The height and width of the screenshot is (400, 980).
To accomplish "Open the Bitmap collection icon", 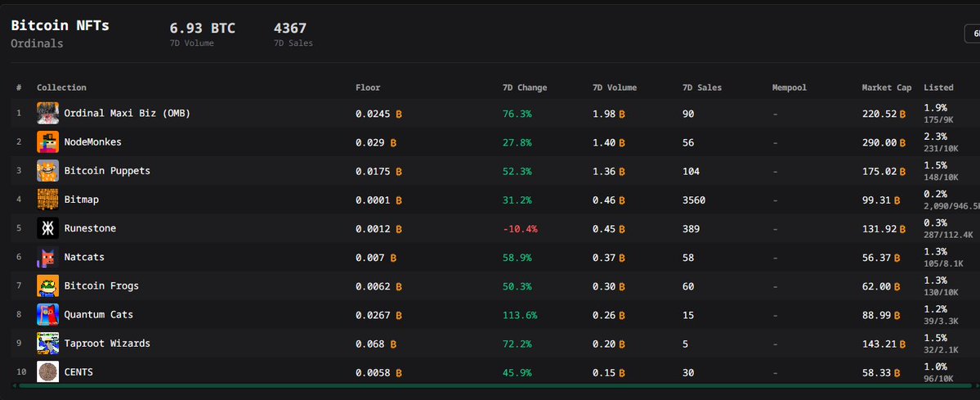I will point(48,200).
